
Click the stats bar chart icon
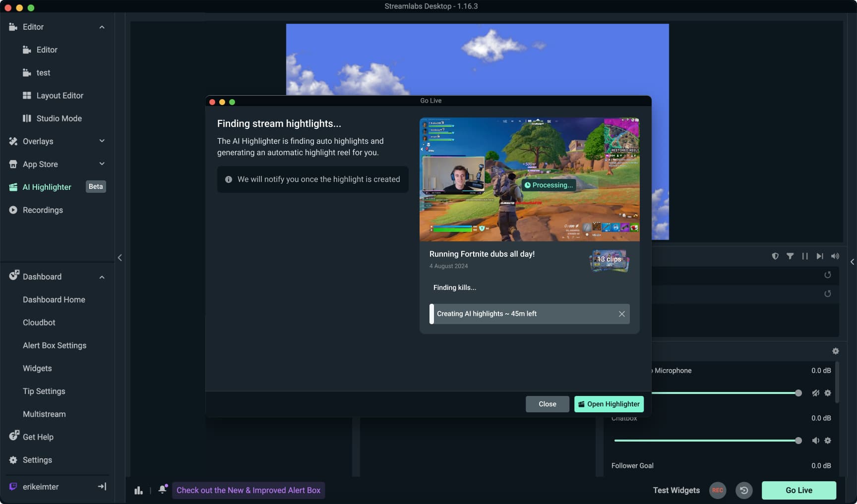[138, 490]
